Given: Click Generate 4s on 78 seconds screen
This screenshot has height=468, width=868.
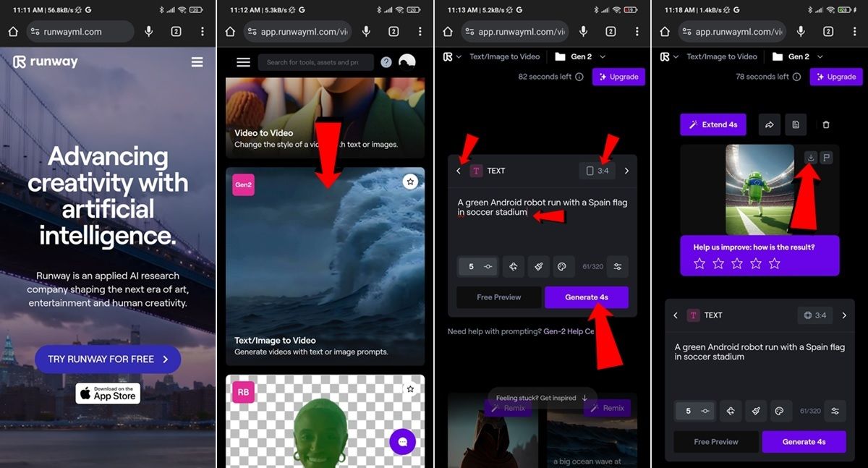Looking at the screenshot, I should coord(804,442).
